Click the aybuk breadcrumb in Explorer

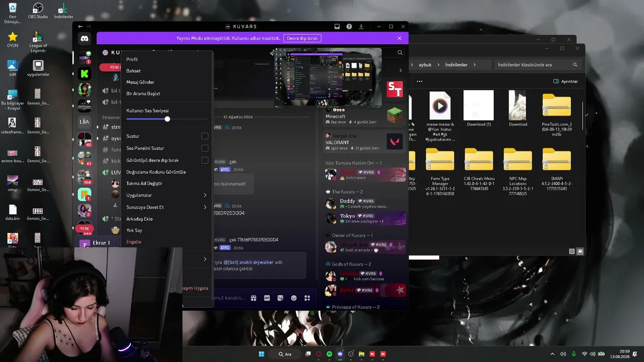[425, 65]
